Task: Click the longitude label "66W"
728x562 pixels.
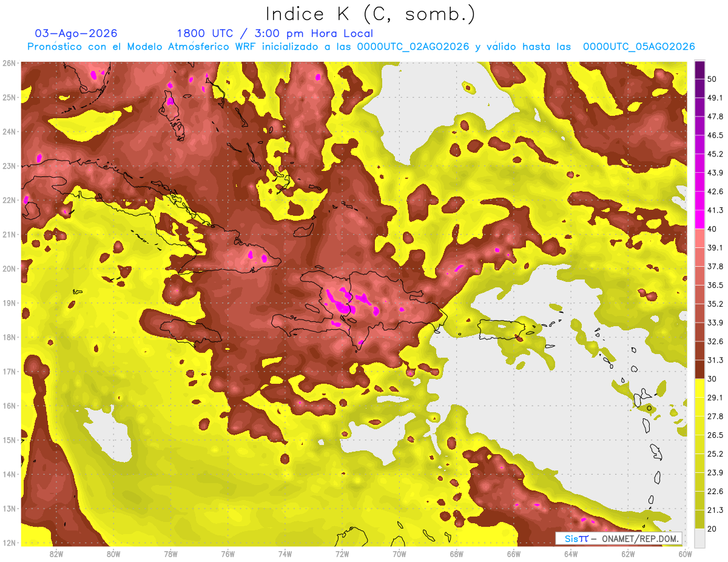Action: point(513,554)
